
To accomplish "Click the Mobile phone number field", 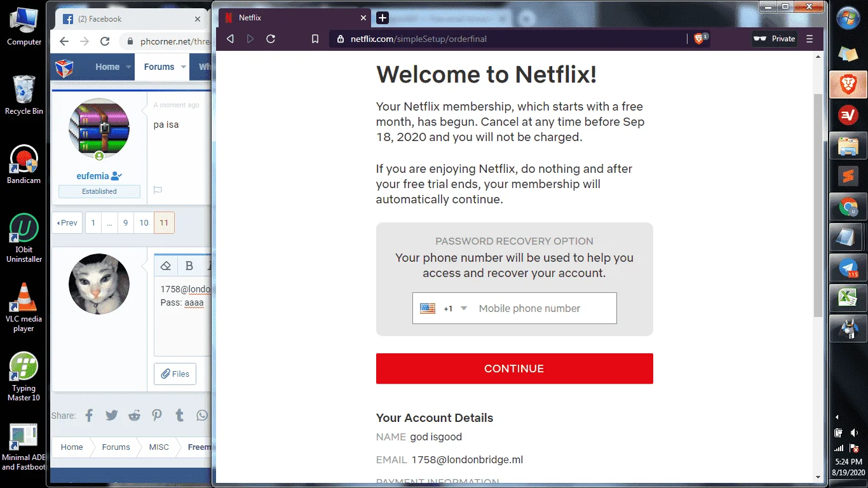I will point(543,308).
